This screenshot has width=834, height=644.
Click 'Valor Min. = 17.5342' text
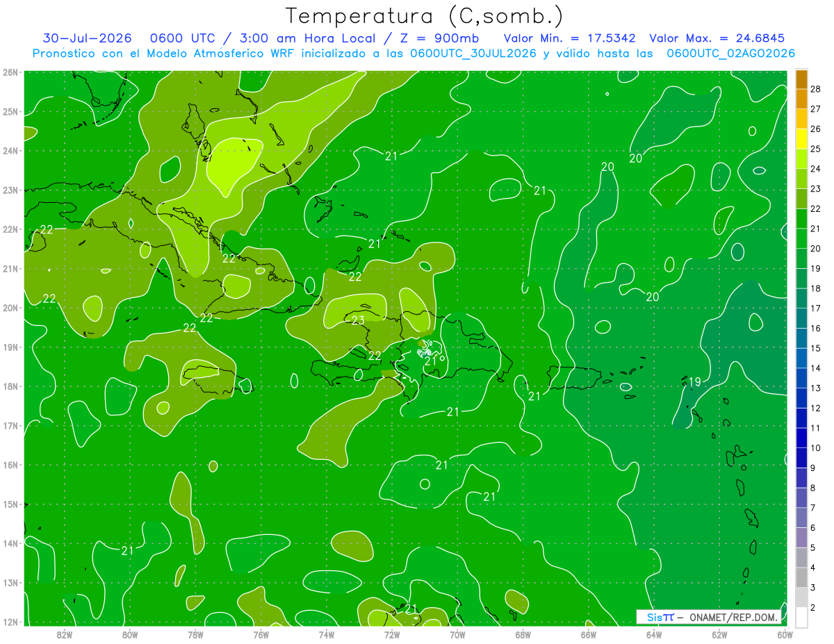(x=570, y=39)
